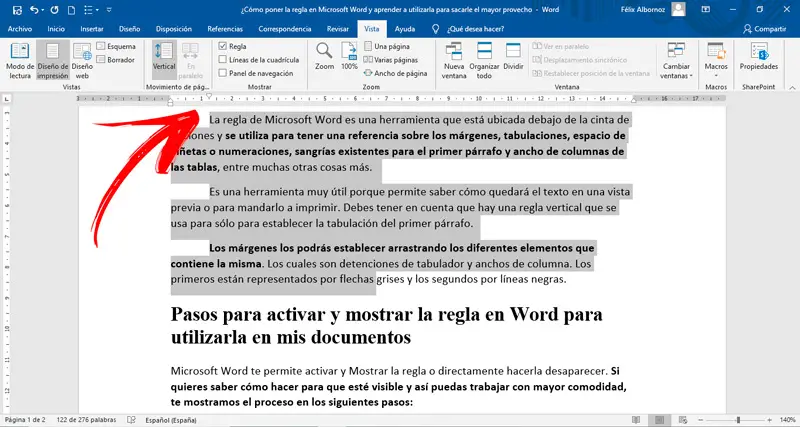Open the Referencias tab
This screenshot has height=427, width=800.
227,29
